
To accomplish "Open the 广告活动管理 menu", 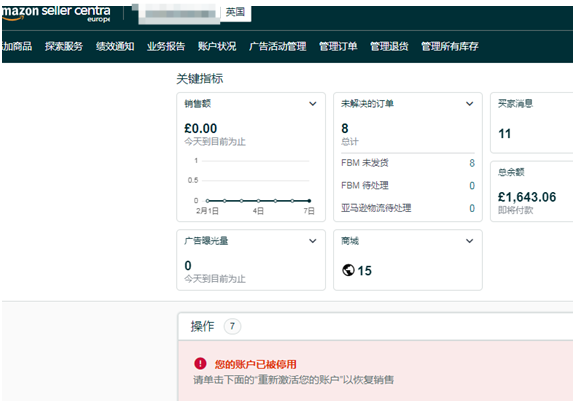I will (278, 46).
